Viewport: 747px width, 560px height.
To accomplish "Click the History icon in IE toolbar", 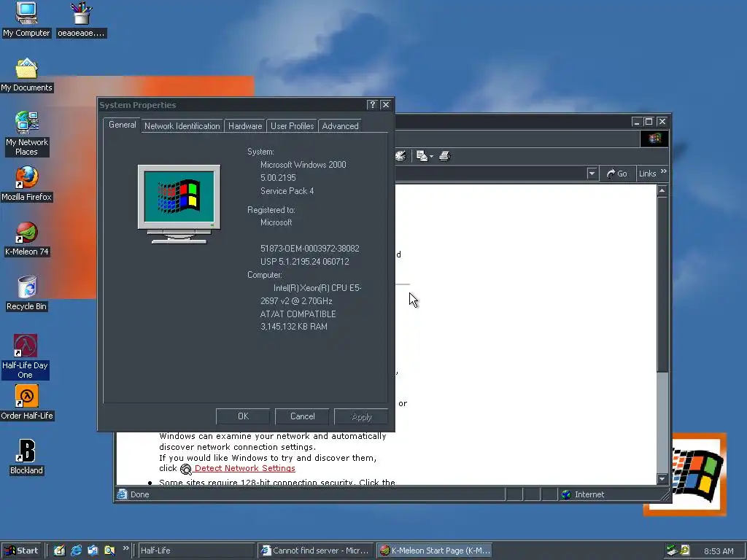I will (x=401, y=156).
